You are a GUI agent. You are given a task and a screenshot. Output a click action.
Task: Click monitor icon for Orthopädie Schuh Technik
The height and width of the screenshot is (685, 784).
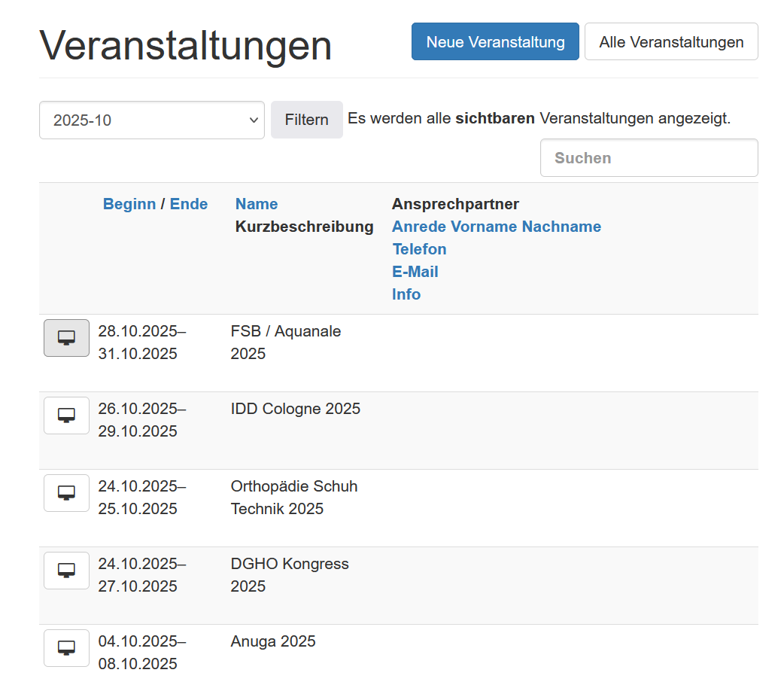(x=66, y=493)
